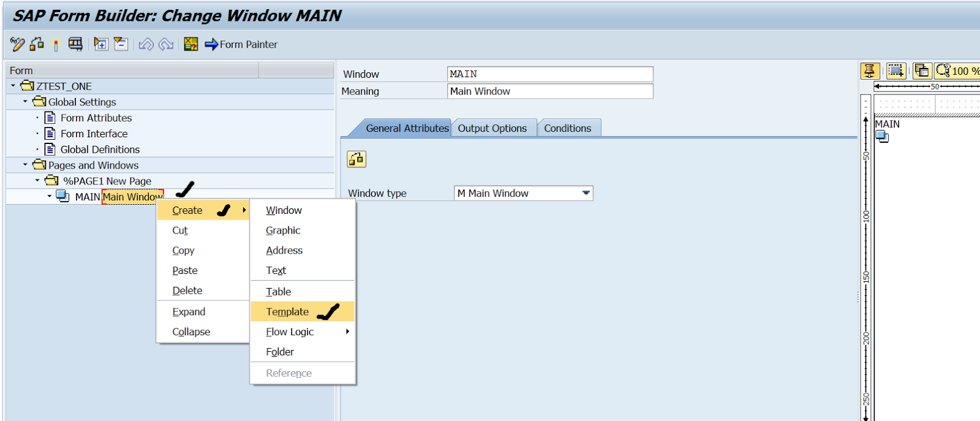Click the MAIN window icon on the canvas
The height and width of the screenshot is (421, 980).
pos(882,137)
